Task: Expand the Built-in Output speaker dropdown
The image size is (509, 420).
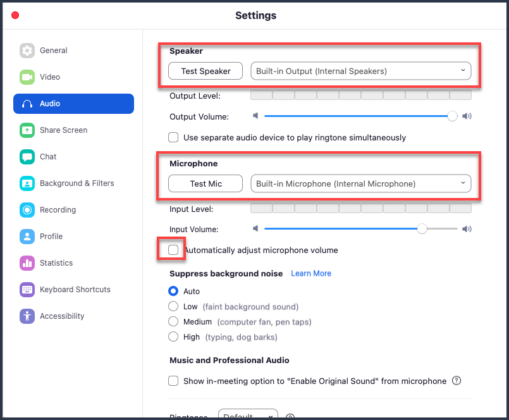Action: point(360,71)
